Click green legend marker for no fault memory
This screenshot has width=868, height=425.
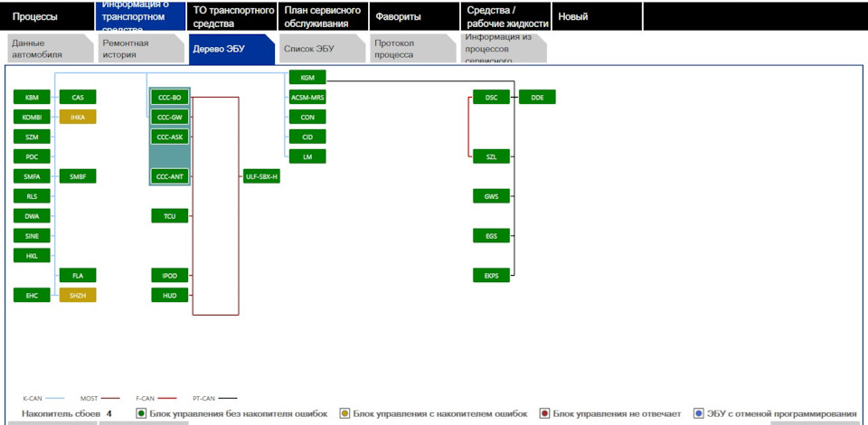coord(141,413)
